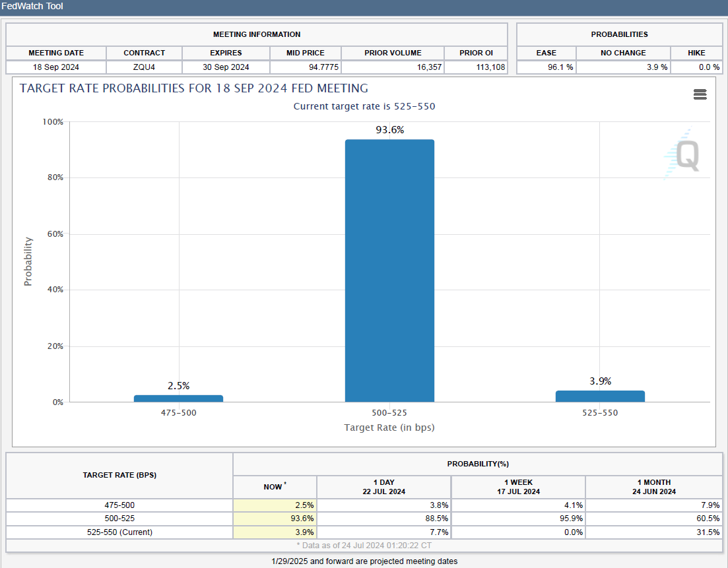Click the 525-550 x-axis label
Screen dimensions: 728x568
coord(600,412)
